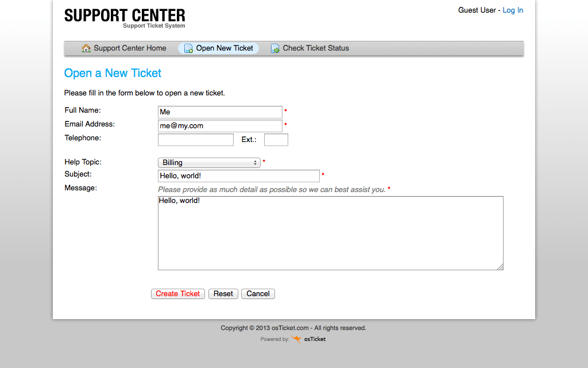Click the Telephone number field
The height and width of the screenshot is (368, 588).
[196, 140]
